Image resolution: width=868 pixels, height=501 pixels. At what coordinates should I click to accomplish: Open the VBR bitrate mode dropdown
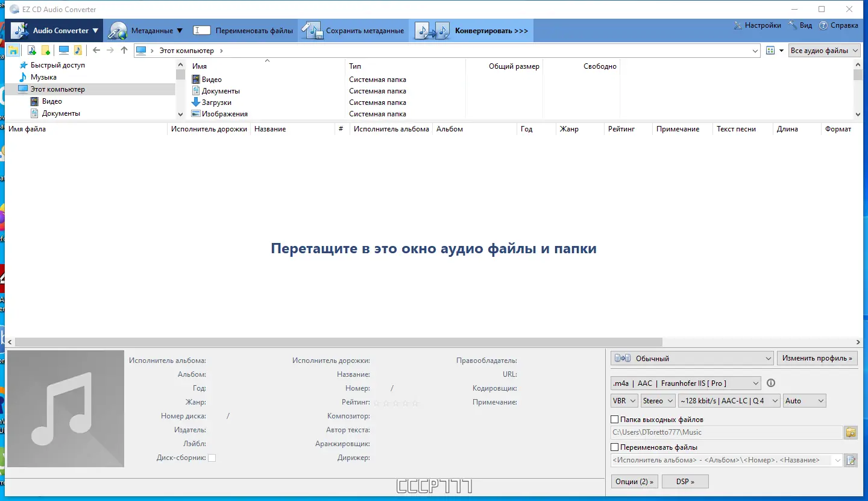(624, 400)
